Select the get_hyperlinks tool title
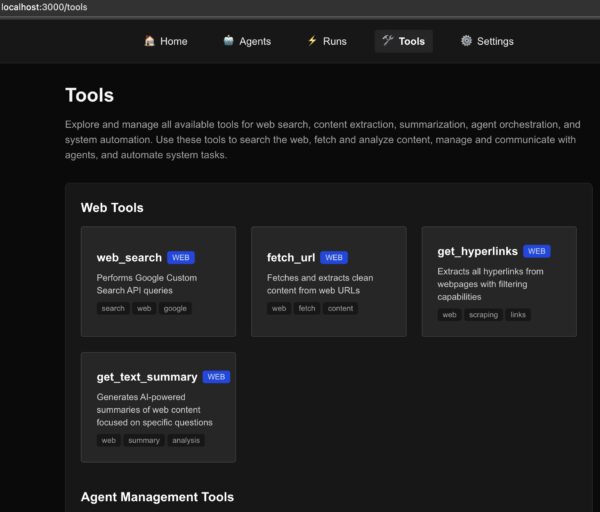Screen dimensions: 600x512 [477, 251]
